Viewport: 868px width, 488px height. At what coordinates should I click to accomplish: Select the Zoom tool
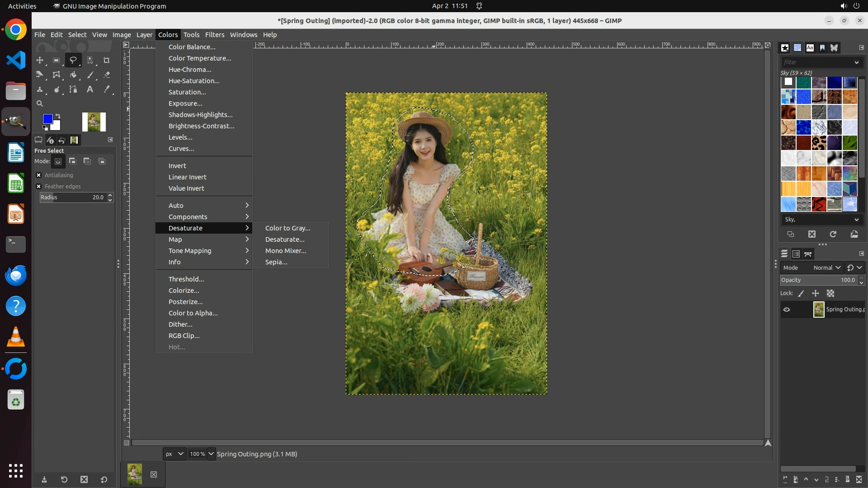pos(40,103)
